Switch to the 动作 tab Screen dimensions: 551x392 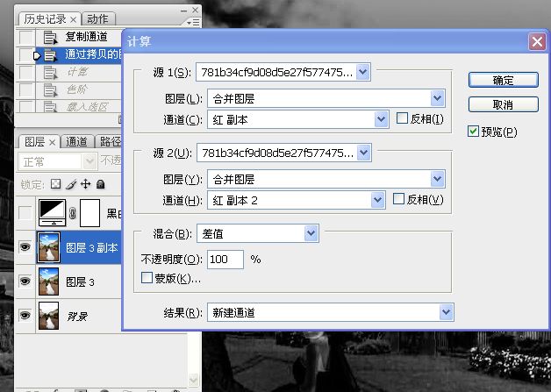pyautogui.click(x=98, y=19)
